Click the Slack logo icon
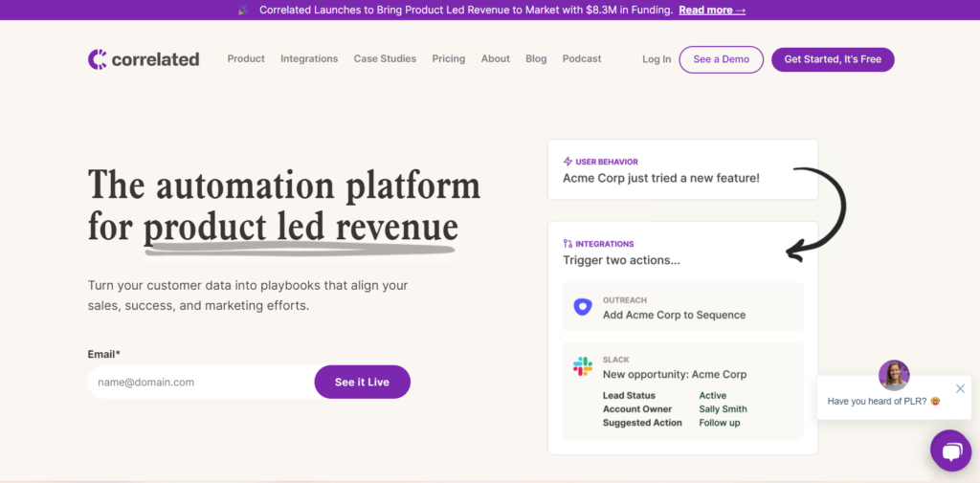Image resolution: width=980 pixels, height=483 pixels. 582,366
